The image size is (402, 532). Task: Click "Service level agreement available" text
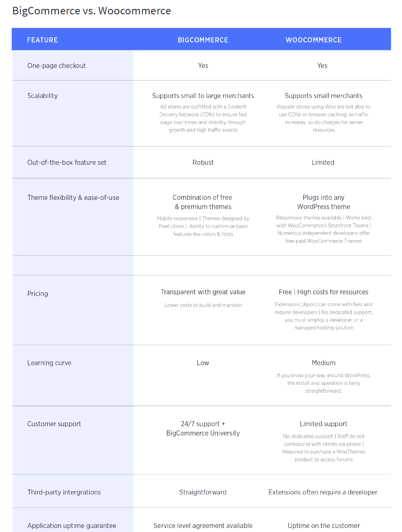203,526
